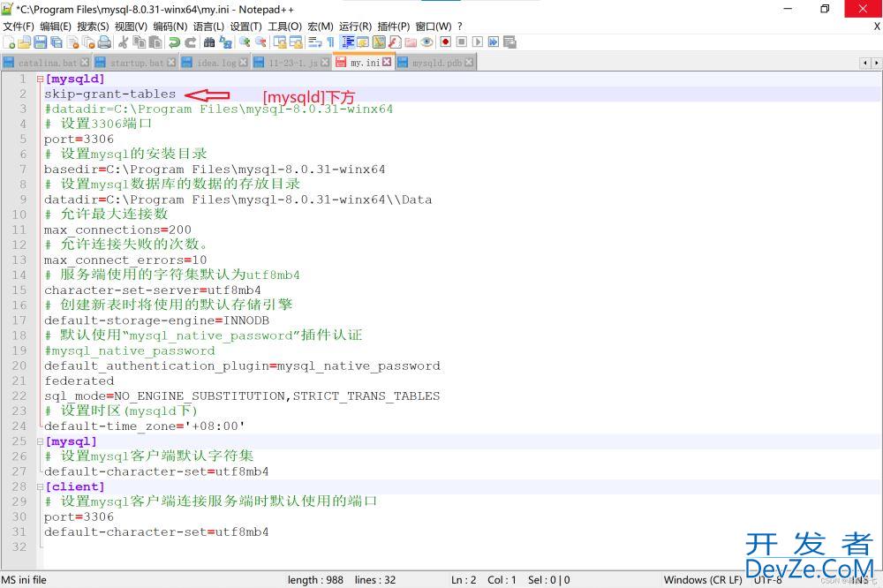Click the X at the menu bar's right end
883x588 pixels.
[877, 26]
